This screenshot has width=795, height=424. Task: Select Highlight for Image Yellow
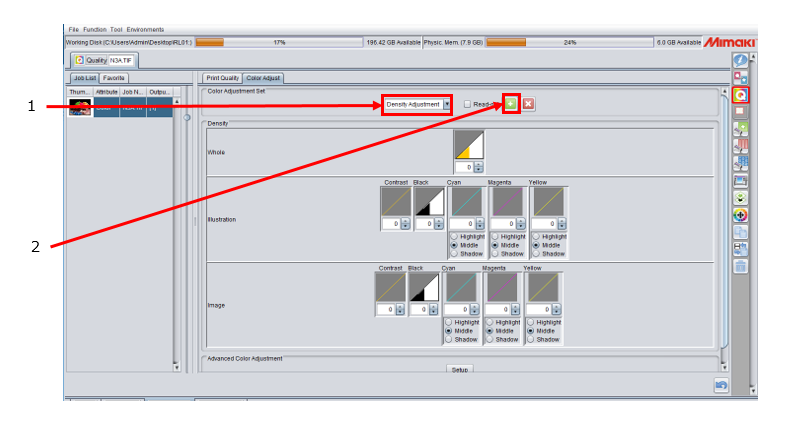point(531,323)
